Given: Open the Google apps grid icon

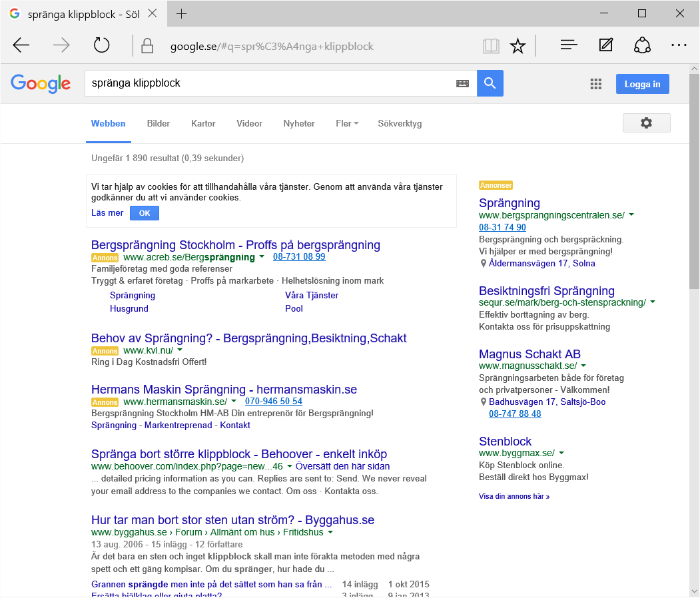Looking at the screenshot, I should click(595, 84).
